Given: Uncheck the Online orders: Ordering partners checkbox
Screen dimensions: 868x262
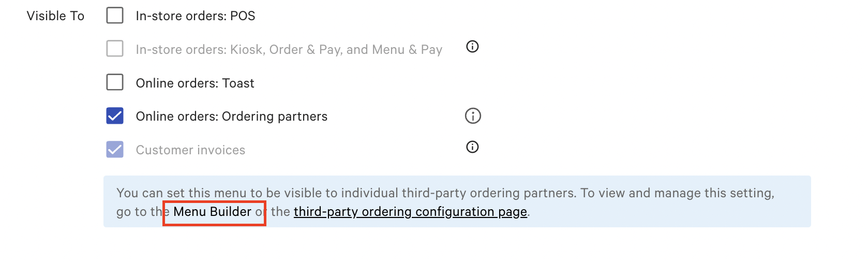Looking at the screenshot, I should point(115,116).
